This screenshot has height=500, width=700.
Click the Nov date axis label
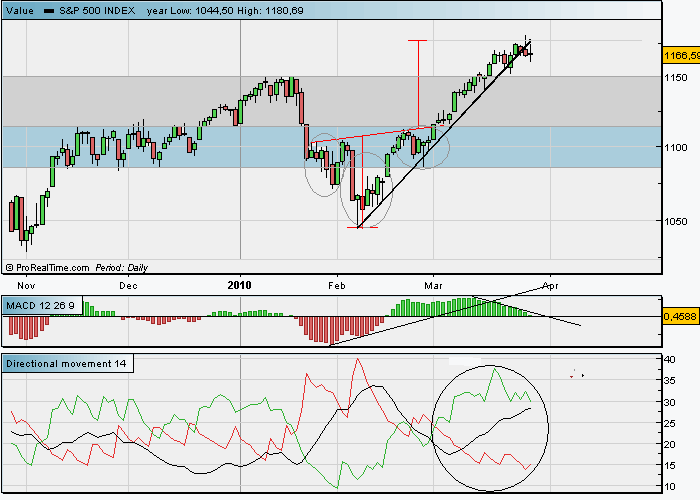pyautogui.click(x=26, y=286)
